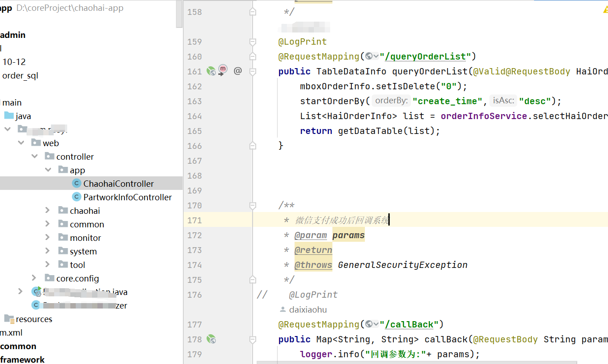Viewport: 608px width, 364px height.
Task: Expand the tool package node
Action: point(48,265)
